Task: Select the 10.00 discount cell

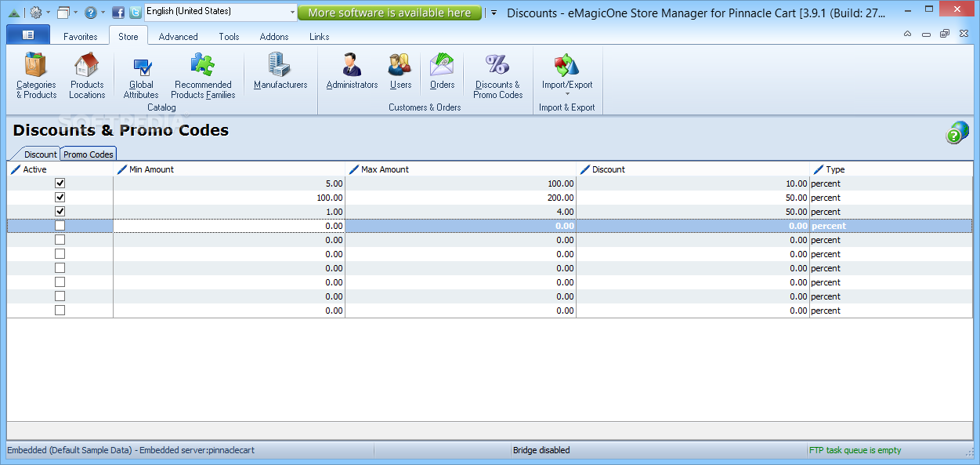Action: click(x=693, y=183)
